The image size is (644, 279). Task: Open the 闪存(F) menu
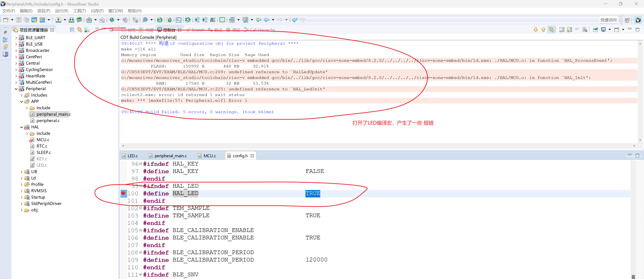[x=97, y=11]
